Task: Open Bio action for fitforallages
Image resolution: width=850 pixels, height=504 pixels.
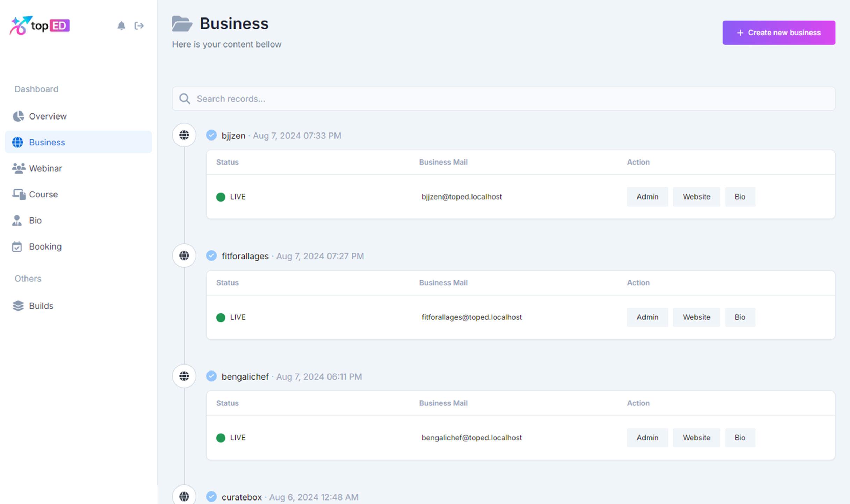Action: point(740,317)
